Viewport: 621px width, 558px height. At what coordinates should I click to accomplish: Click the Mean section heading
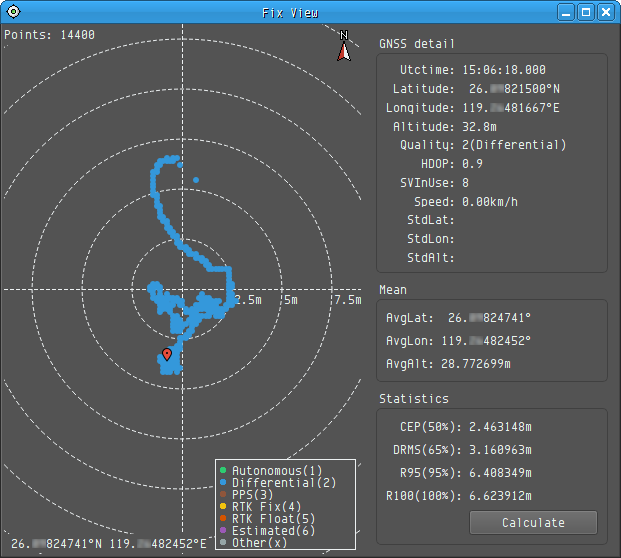(x=393, y=290)
